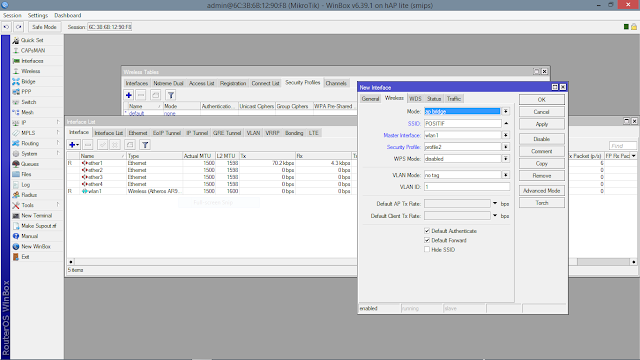640x360 pixels.
Task: Switch to WDS tab in New Interface
Action: click(x=415, y=99)
